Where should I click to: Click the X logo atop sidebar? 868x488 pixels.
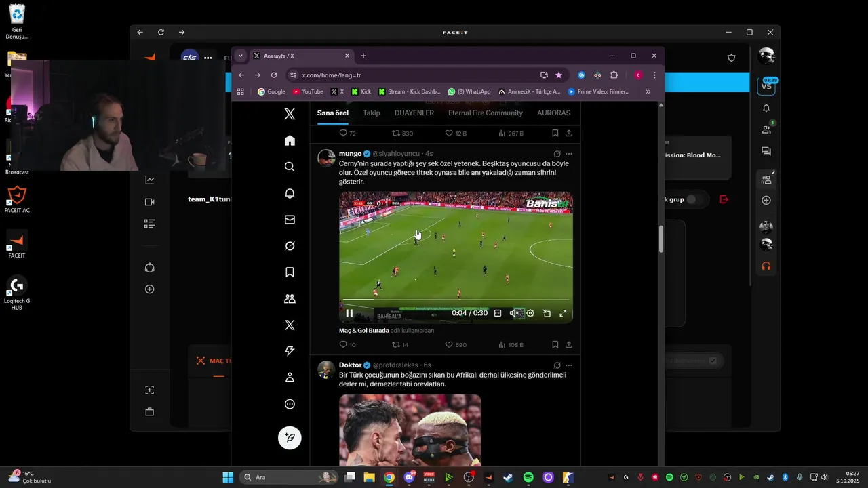tap(290, 114)
